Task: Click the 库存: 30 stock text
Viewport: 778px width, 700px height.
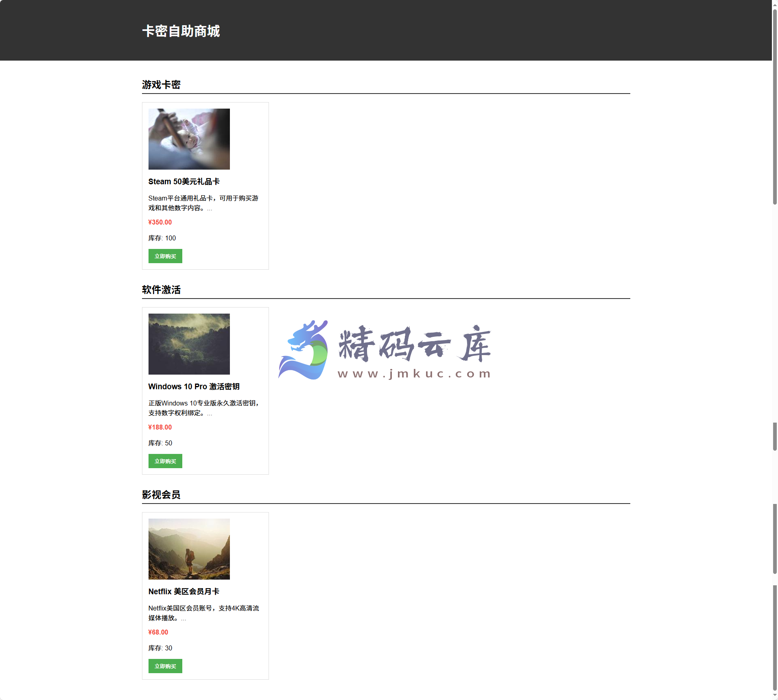Action: click(x=160, y=648)
